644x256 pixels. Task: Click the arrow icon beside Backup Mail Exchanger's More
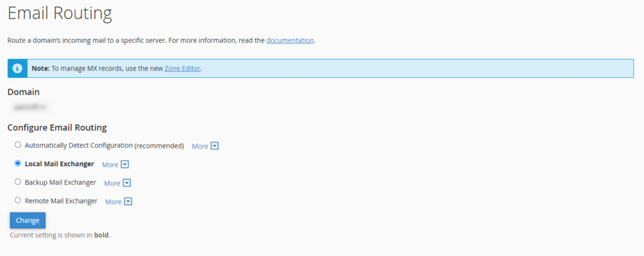pyautogui.click(x=126, y=183)
